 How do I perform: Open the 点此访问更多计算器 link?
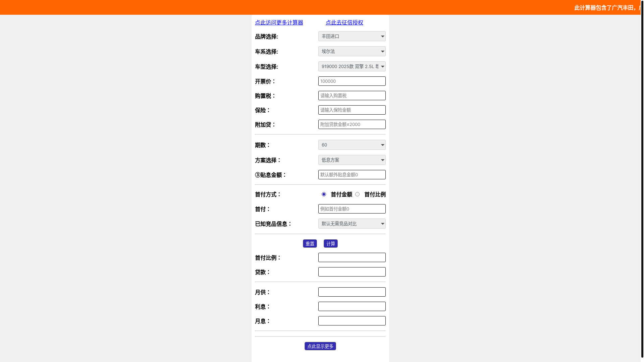pyautogui.click(x=279, y=22)
